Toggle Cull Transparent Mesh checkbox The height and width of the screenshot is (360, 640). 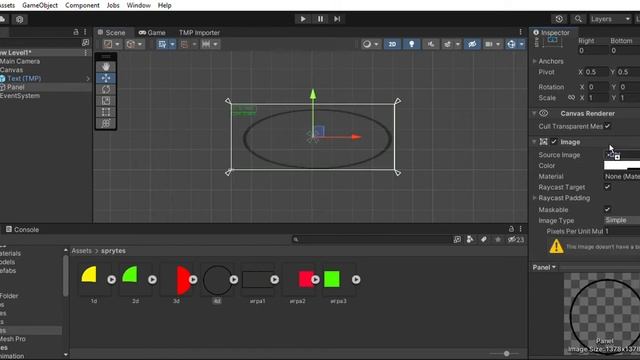[x=607, y=126]
